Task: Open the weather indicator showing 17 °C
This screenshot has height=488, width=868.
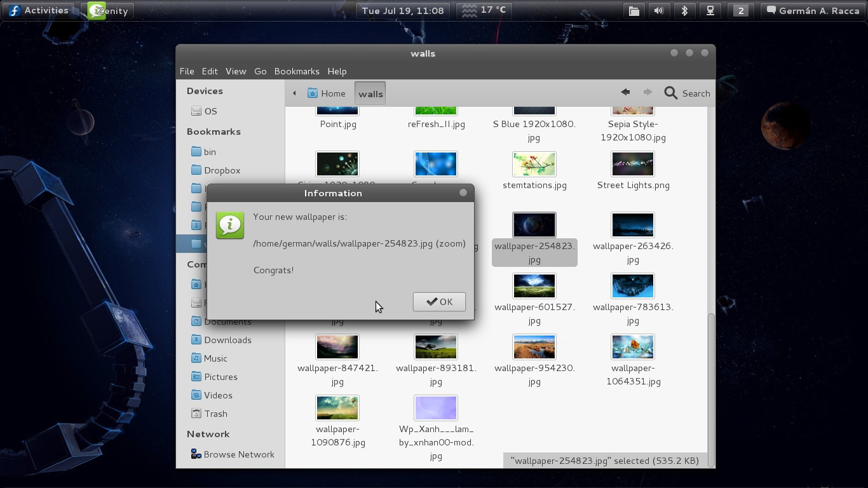Action: (x=484, y=10)
